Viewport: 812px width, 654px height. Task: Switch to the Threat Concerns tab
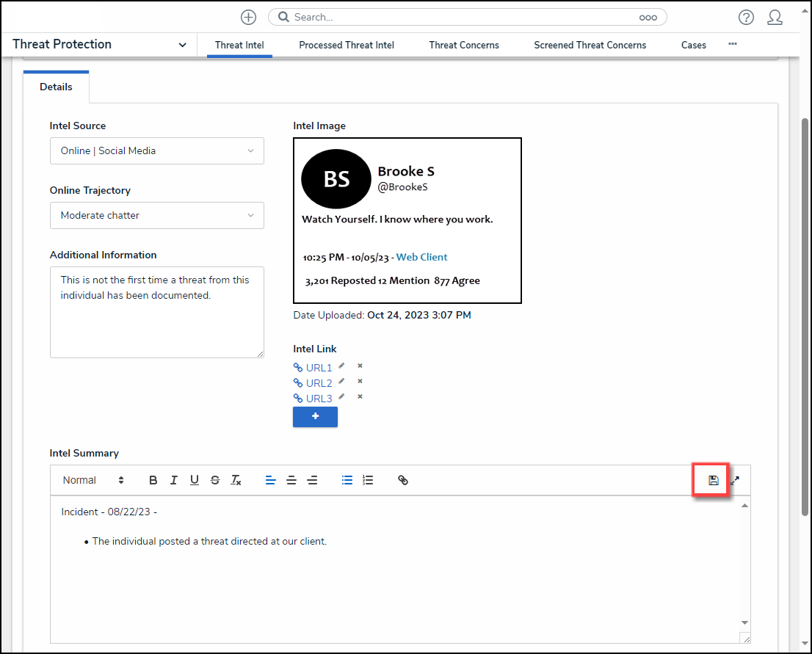463,45
